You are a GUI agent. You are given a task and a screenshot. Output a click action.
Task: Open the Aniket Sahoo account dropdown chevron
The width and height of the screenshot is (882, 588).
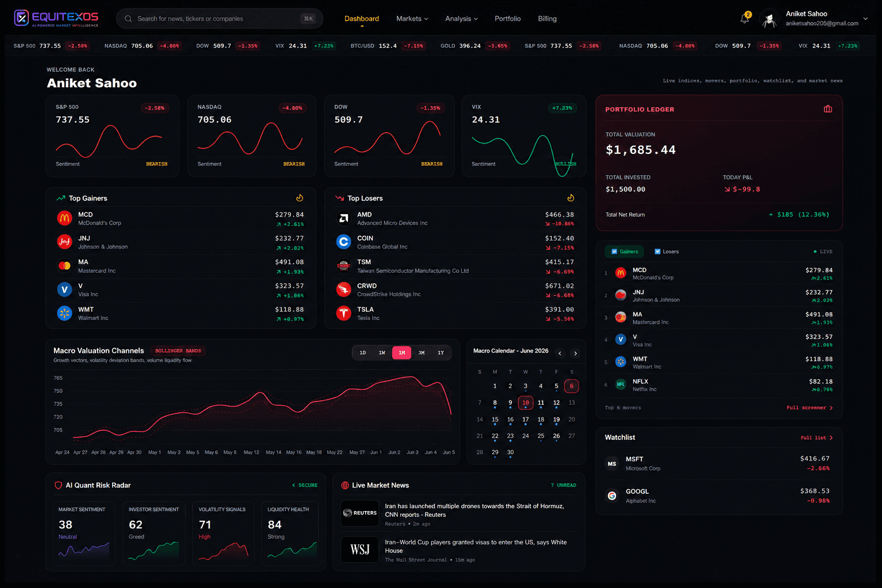point(865,18)
